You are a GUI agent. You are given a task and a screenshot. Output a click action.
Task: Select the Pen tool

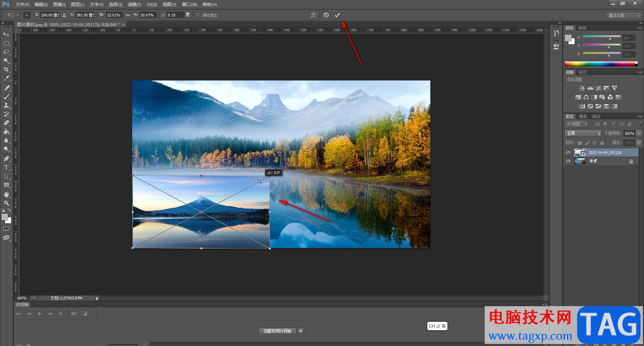(6, 159)
